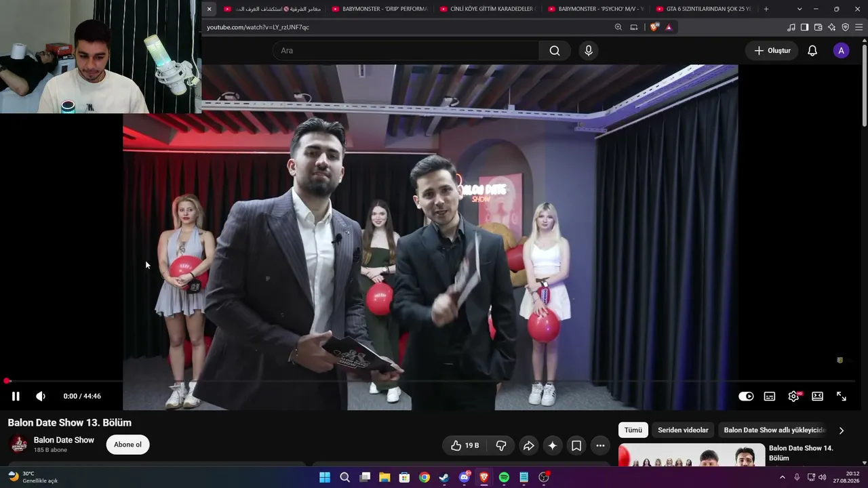Open the tab search dropdown arrow
This screenshot has height=488, width=868.
point(800,9)
